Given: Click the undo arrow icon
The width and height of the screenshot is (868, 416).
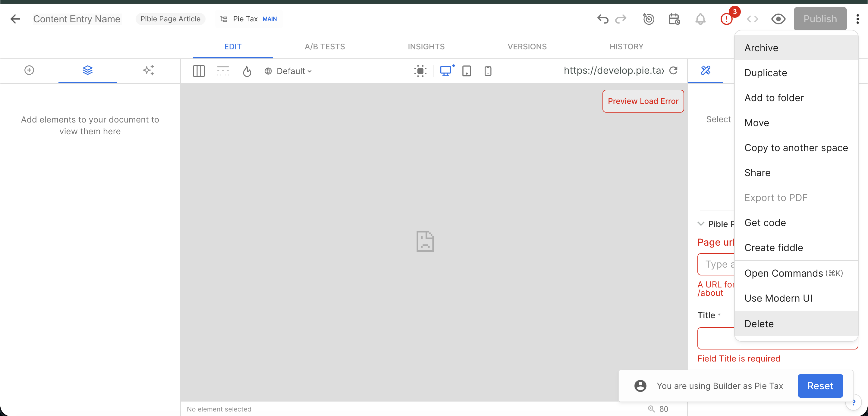Looking at the screenshot, I should click(x=603, y=19).
